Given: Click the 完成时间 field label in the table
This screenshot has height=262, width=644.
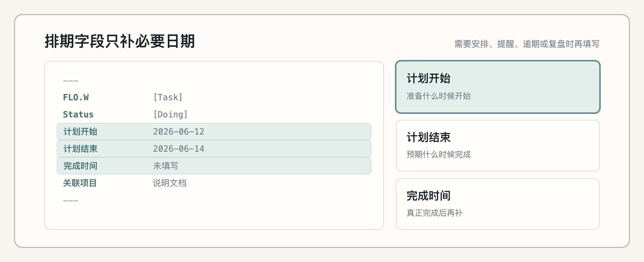Looking at the screenshot, I should point(80,166).
